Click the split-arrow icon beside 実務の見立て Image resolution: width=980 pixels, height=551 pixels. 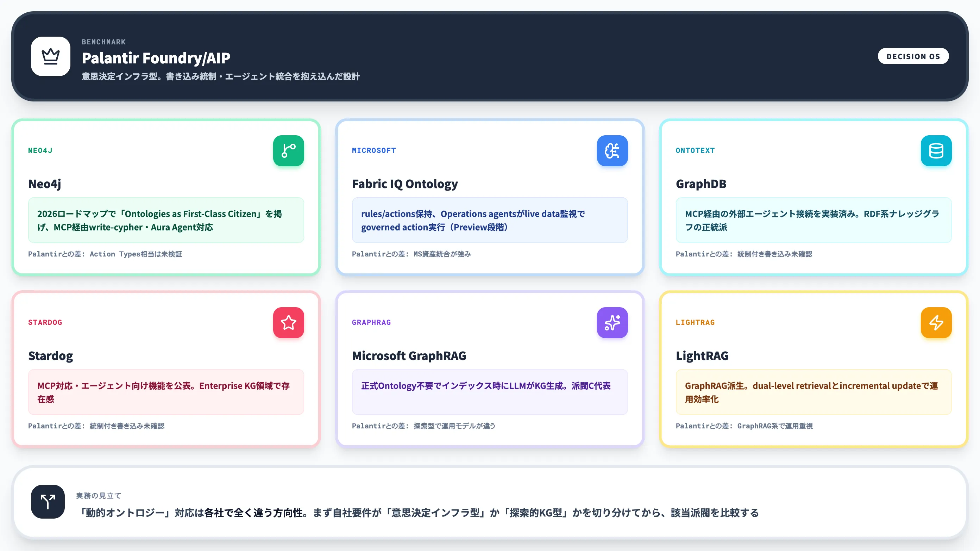pos(48,501)
